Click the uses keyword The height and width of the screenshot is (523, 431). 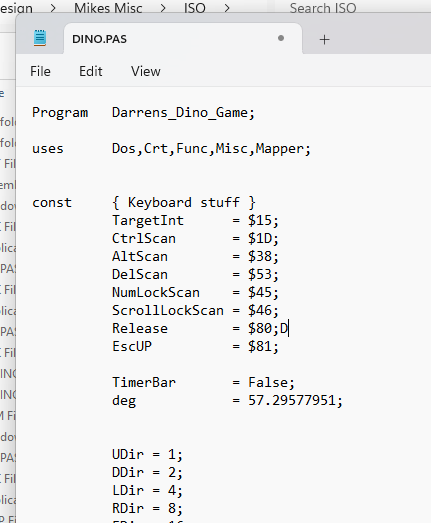coord(48,149)
